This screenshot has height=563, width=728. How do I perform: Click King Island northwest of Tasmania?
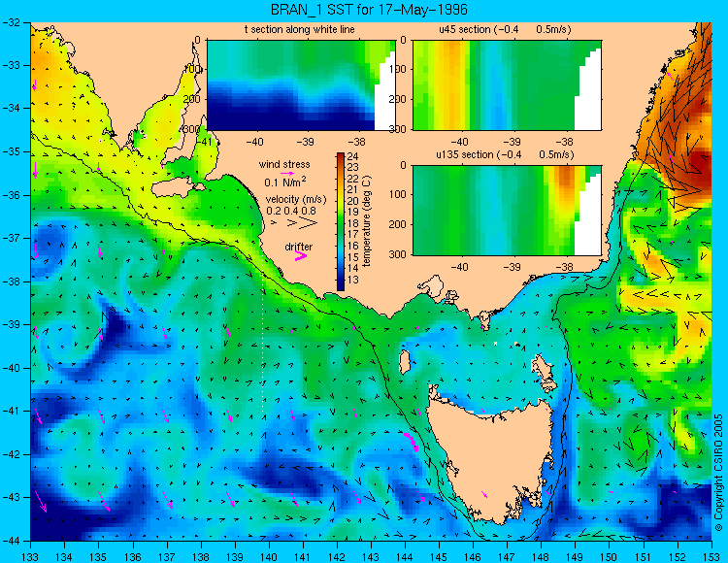click(x=405, y=362)
